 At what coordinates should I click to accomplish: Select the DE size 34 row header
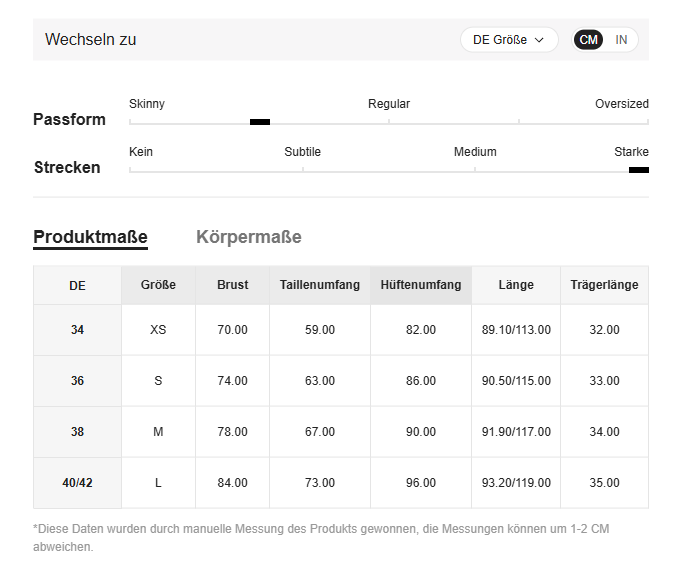tap(77, 330)
